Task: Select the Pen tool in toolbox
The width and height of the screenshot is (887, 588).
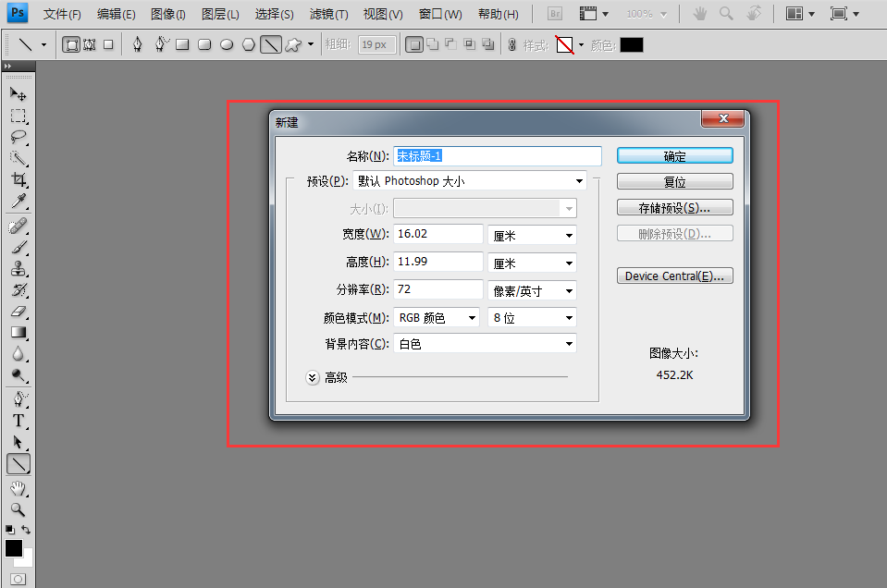Action: tap(18, 399)
